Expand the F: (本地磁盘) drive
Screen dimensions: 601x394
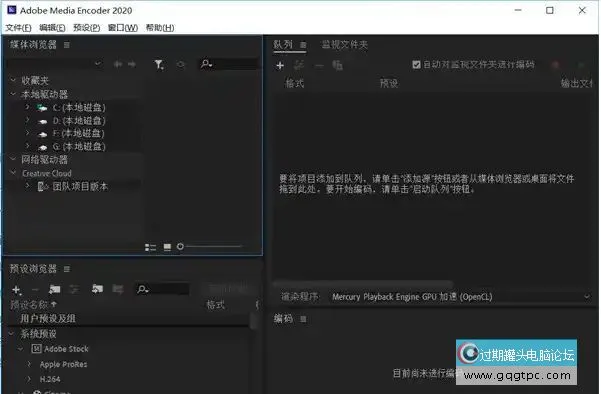click(x=27, y=133)
